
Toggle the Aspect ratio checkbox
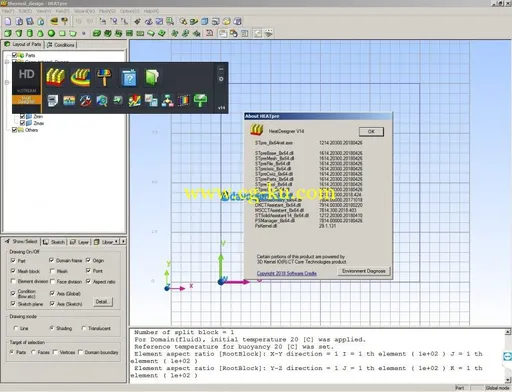click(88, 281)
